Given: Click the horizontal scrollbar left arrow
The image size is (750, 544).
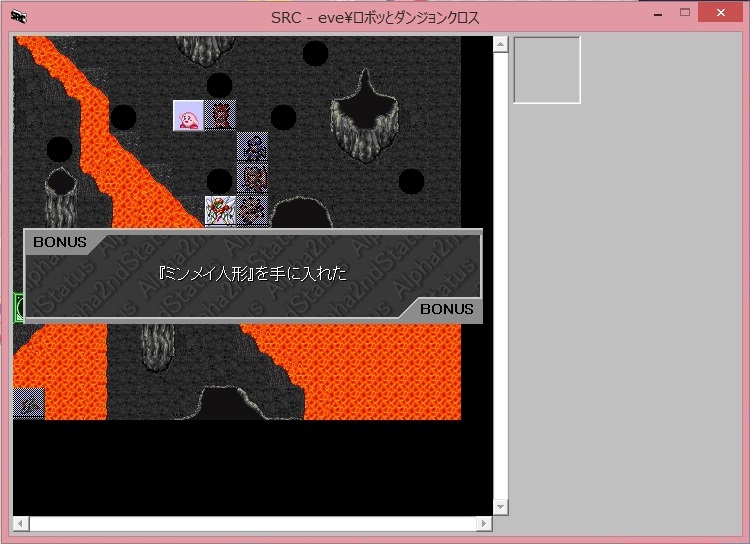Looking at the screenshot, I should [21, 523].
